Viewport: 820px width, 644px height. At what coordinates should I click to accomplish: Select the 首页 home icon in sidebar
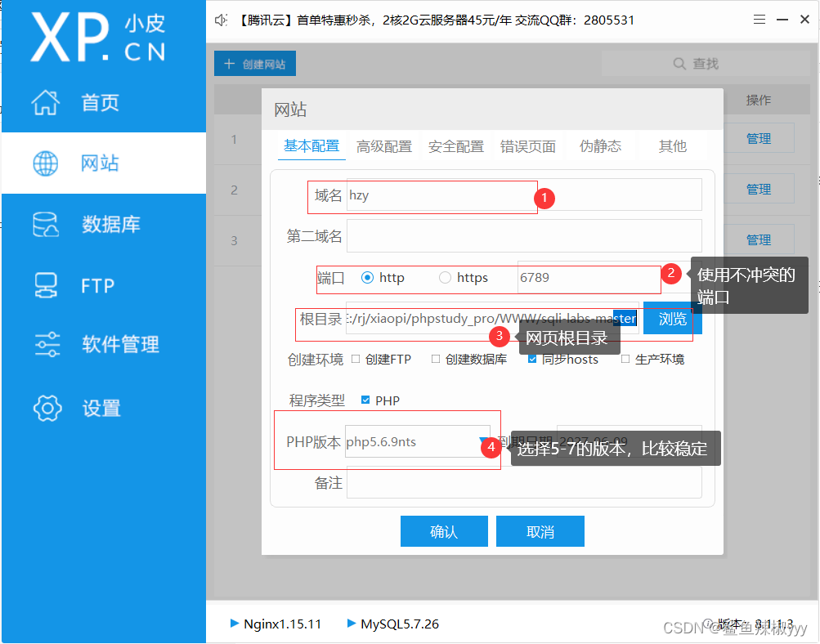pyautogui.click(x=45, y=102)
